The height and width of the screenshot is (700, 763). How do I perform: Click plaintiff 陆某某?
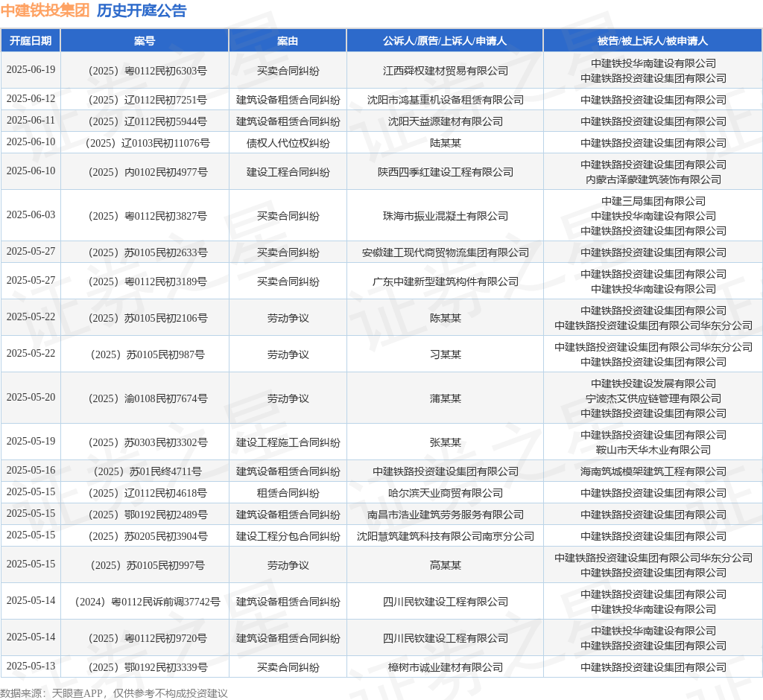tap(445, 144)
